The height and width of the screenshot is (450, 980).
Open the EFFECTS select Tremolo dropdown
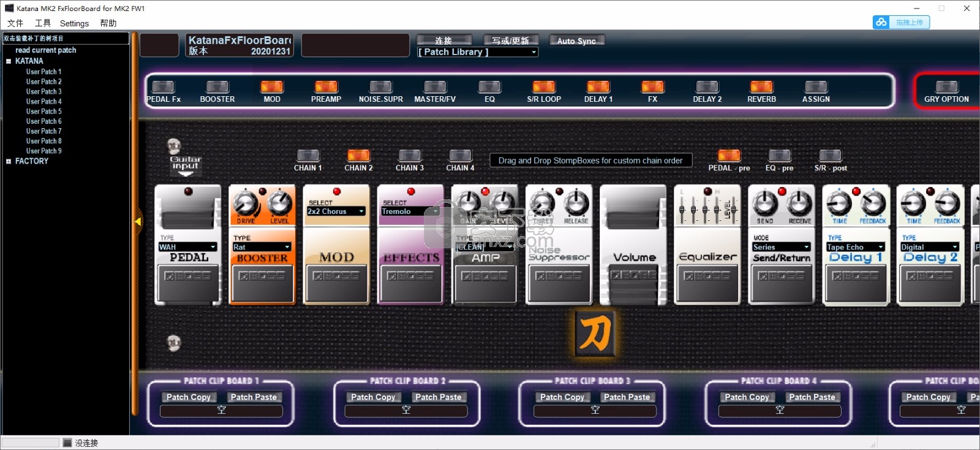[x=410, y=211]
